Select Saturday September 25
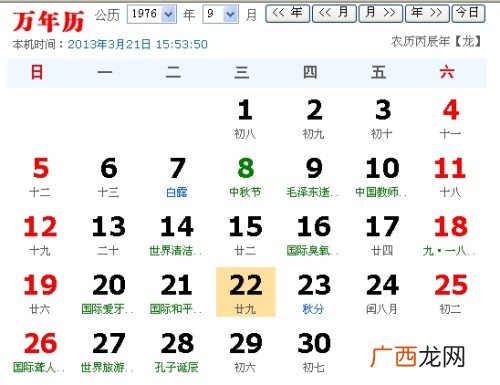Screen dimensions: 500x385 tap(451, 294)
